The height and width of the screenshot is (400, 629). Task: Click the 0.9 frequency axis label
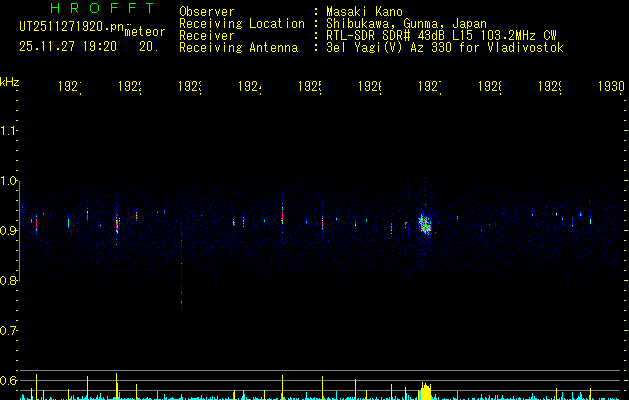(x=8, y=231)
